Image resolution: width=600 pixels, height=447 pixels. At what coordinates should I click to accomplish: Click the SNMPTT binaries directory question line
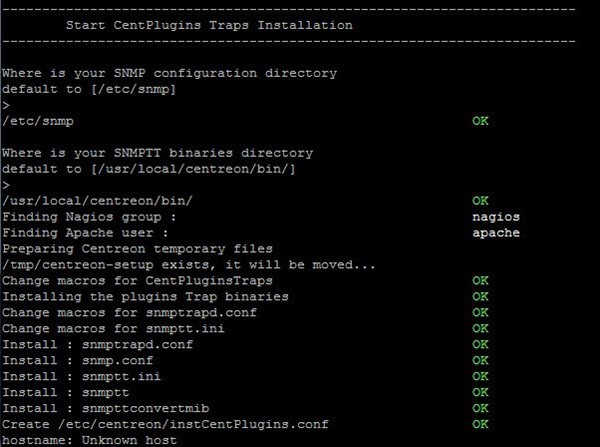pyautogui.click(x=158, y=153)
